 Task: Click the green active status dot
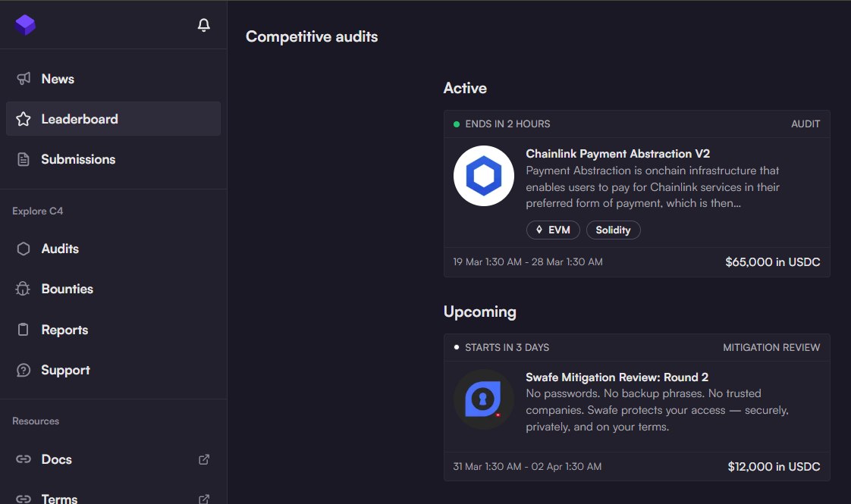457,124
